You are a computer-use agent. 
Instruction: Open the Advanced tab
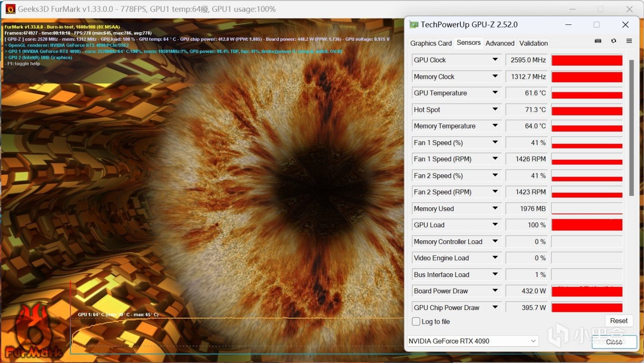coord(500,43)
